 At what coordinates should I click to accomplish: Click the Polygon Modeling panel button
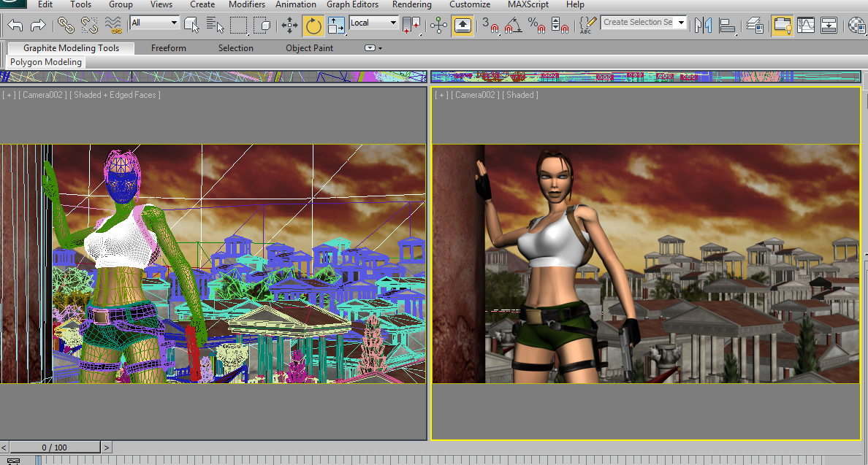point(46,62)
